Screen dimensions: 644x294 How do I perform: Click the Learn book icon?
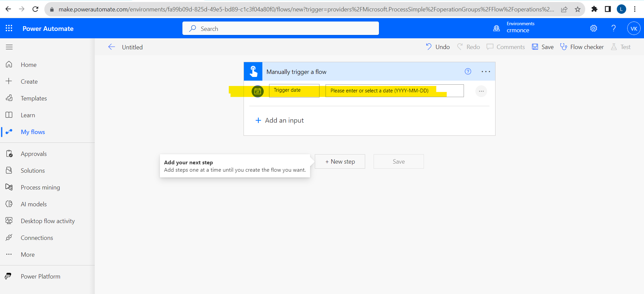9,115
